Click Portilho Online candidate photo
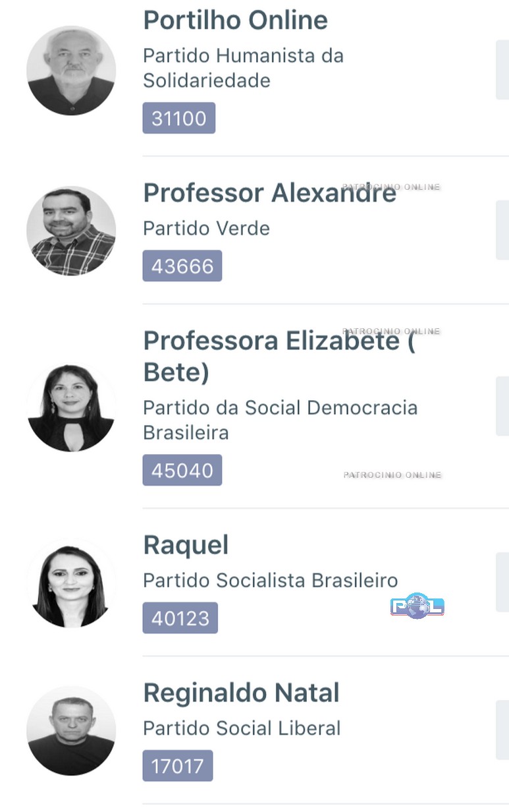 pyautogui.click(x=71, y=71)
